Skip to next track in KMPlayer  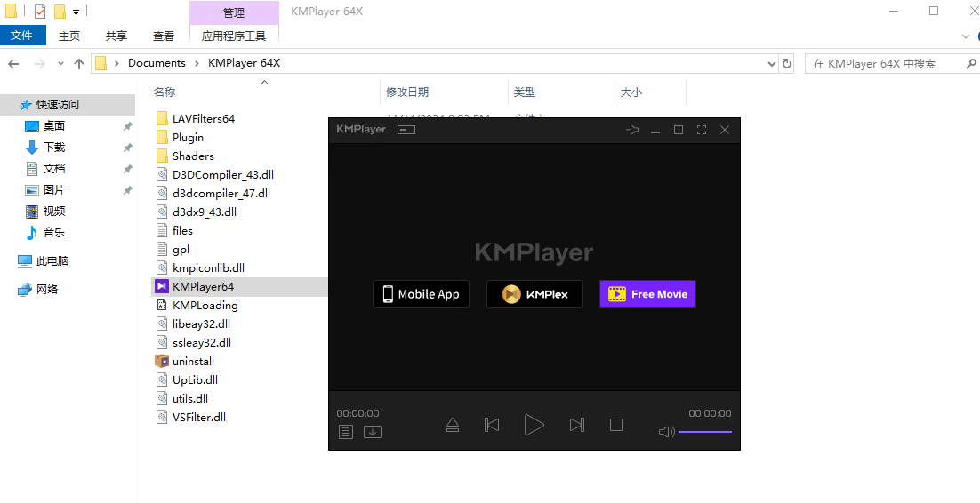[577, 425]
